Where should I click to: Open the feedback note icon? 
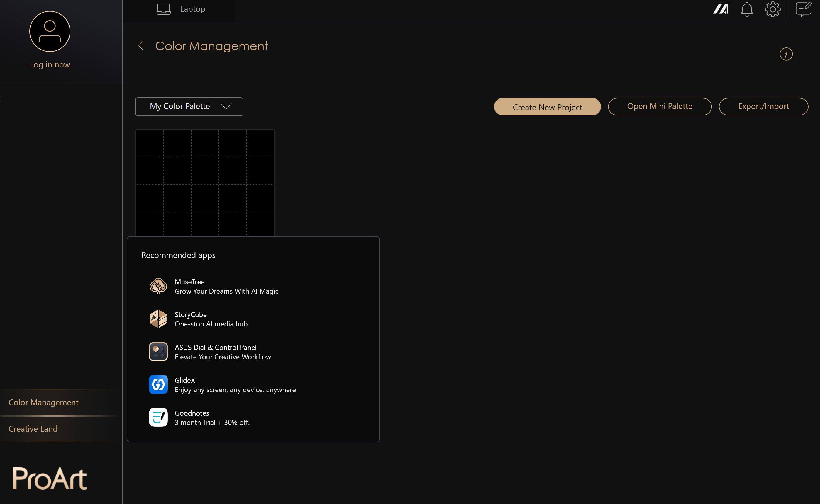coord(803,9)
